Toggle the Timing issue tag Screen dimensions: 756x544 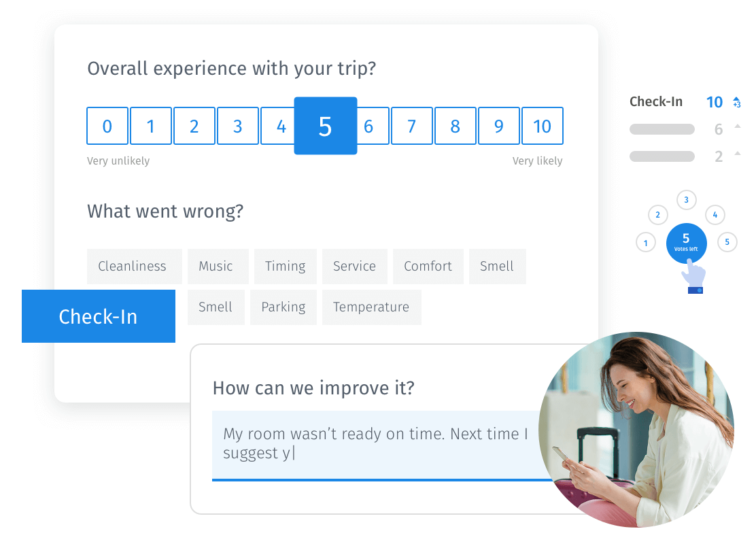coord(285,266)
